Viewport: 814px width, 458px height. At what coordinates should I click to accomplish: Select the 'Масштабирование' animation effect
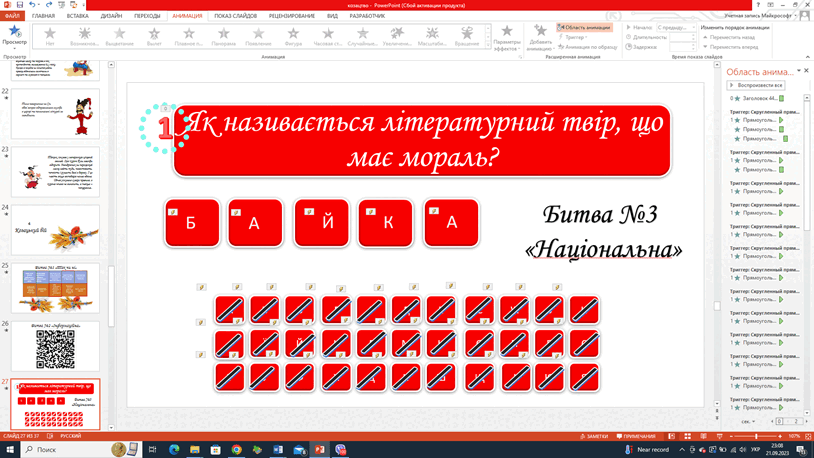click(x=432, y=36)
